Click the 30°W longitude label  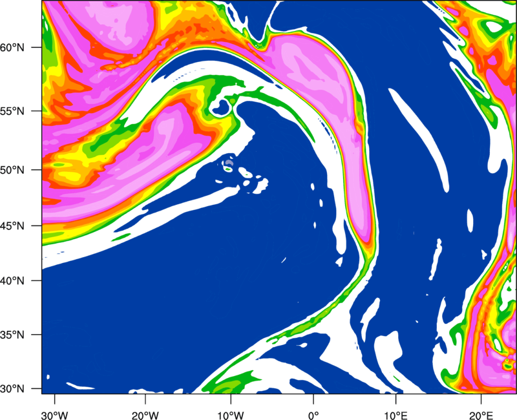click(x=55, y=415)
